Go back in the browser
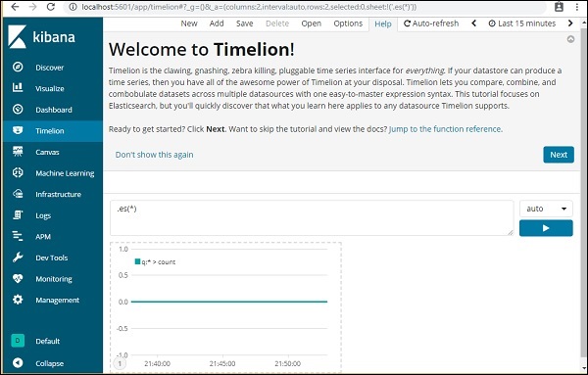Image resolution: width=588 pixels, height=375 pixels. tap(15, 7)
